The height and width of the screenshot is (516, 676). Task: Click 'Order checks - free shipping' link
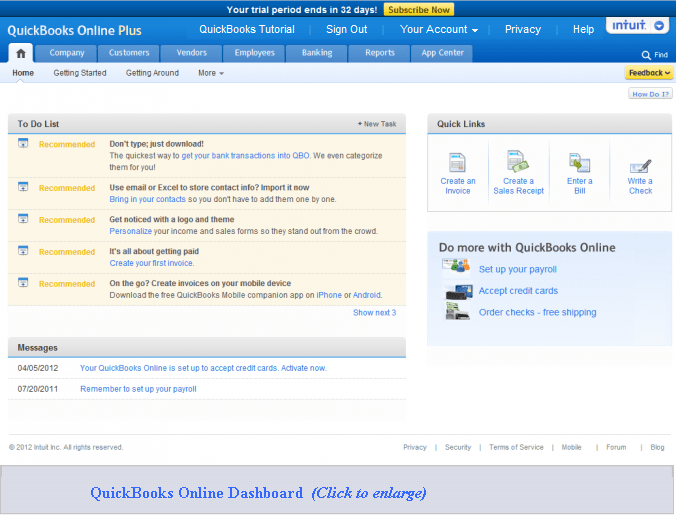pos(538,313)
